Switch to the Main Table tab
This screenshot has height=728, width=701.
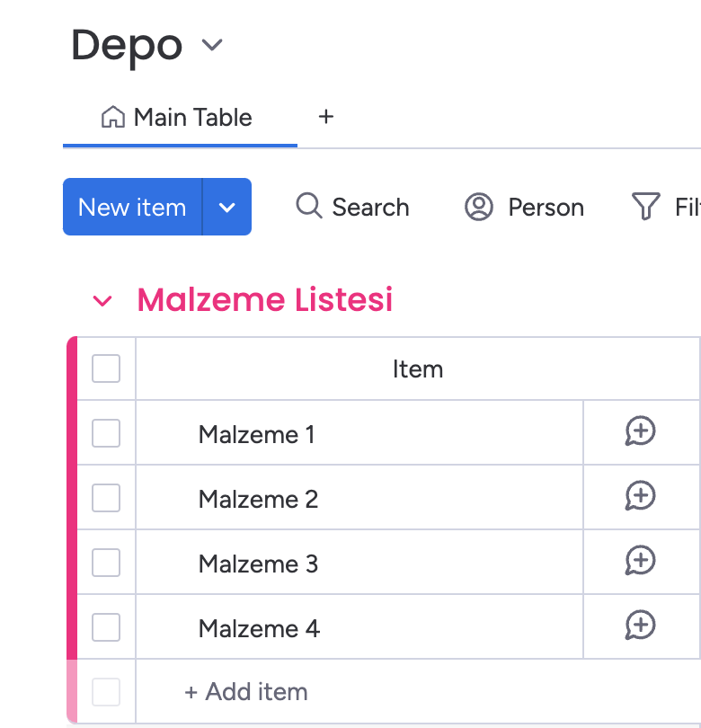point(176,117)
